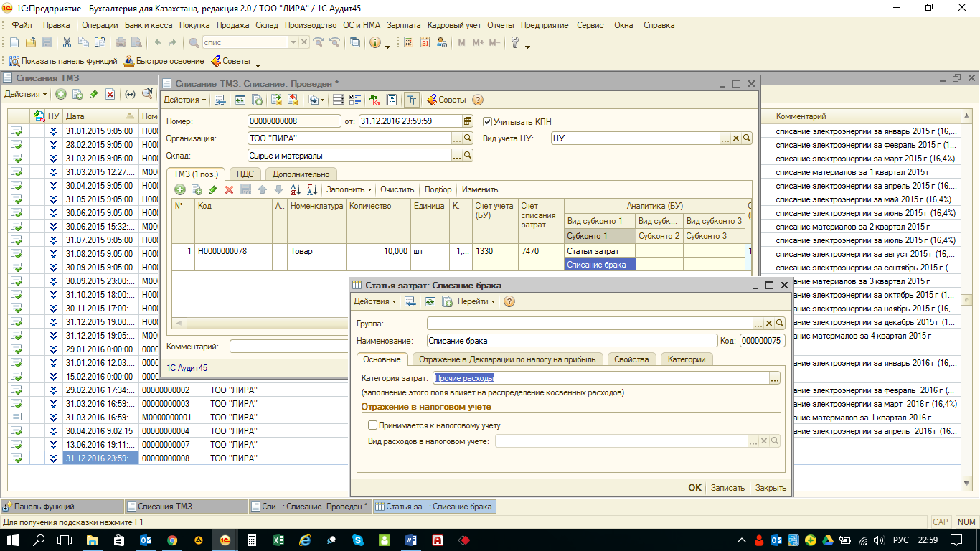Viewport: 980px width, 551px height.
Task: Sort ascending with the А-Я arrow icon
Action: point(296,189)
